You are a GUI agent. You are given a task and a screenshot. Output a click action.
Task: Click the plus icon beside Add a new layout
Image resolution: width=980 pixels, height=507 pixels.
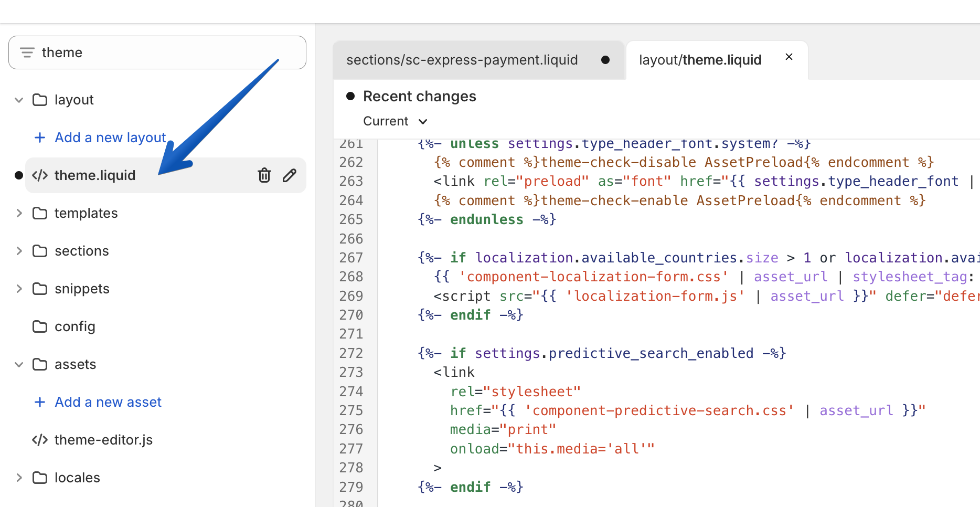point(40,138)
